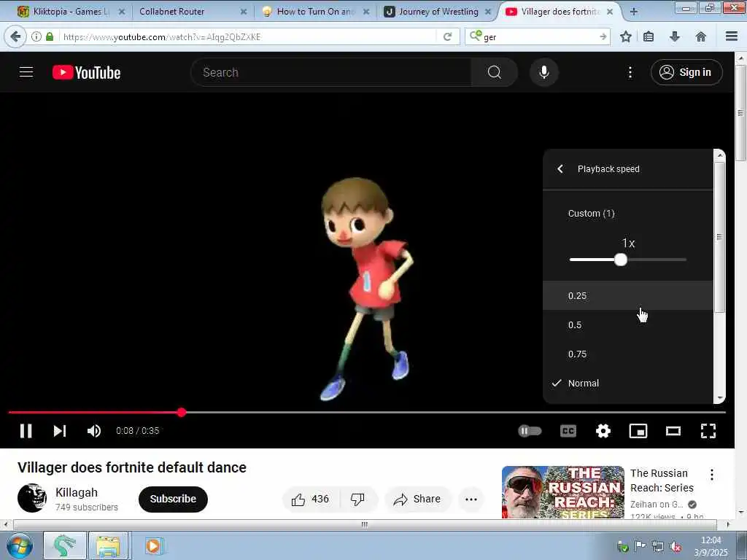Toggle closed captions CC button
The image size is (747, 560).
pos(568,431)
